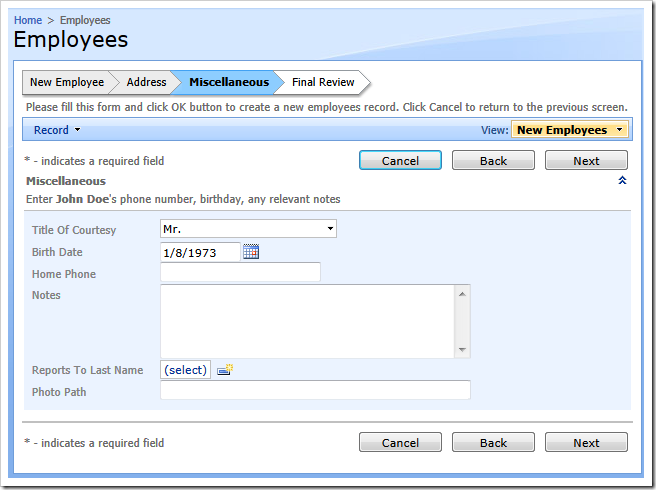This screenshot has height=490, width=656.
Task: Click the bottom Cancel button
Action: tap(400, 442)
